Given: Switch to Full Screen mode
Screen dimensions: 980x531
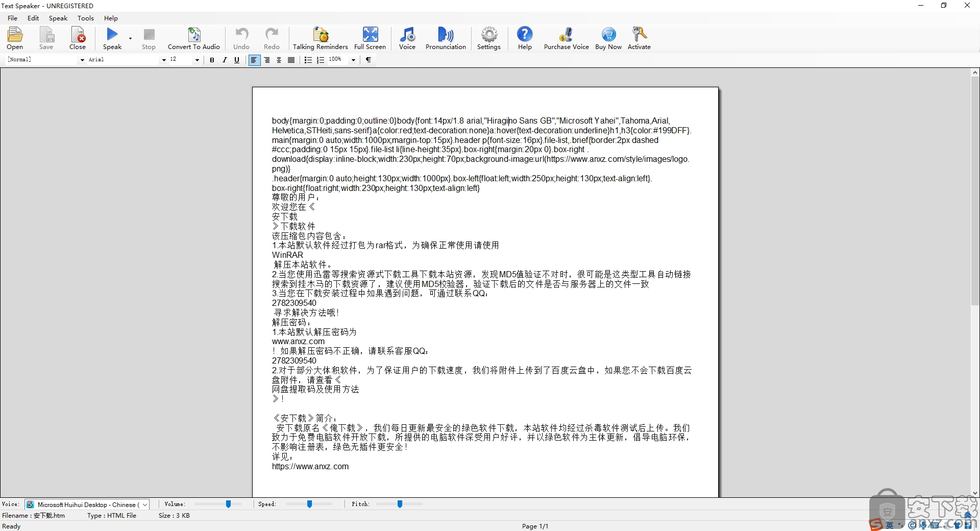Looking at the screenshot, I should [x=370, y=38].
